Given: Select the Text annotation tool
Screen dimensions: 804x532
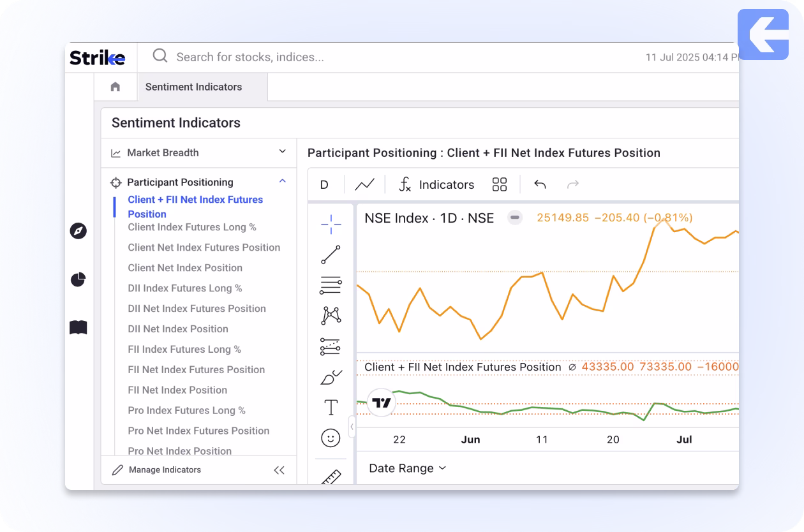Looking at the screenshot, I should [331, 407].
